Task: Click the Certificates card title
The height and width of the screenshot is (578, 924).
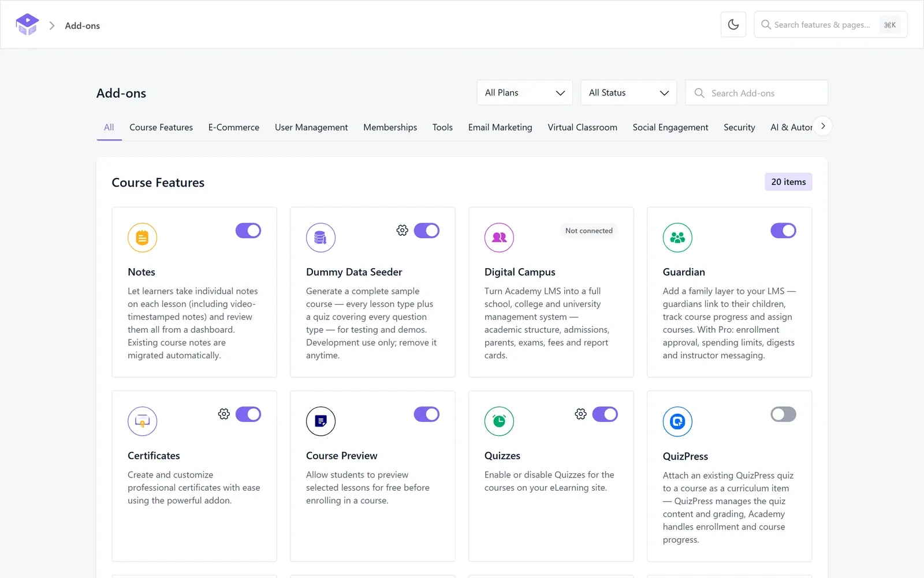Action: pyautogui.click(x=154, y=455)
